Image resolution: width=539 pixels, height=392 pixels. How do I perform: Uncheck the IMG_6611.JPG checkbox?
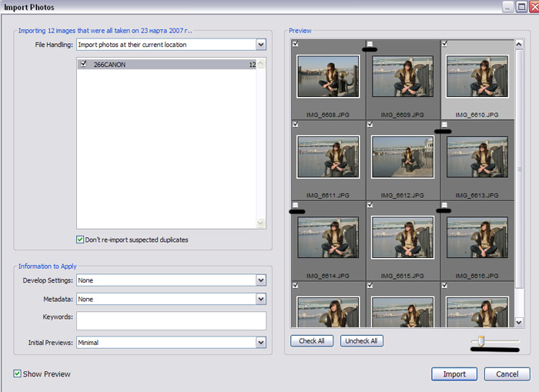(296, 124)
